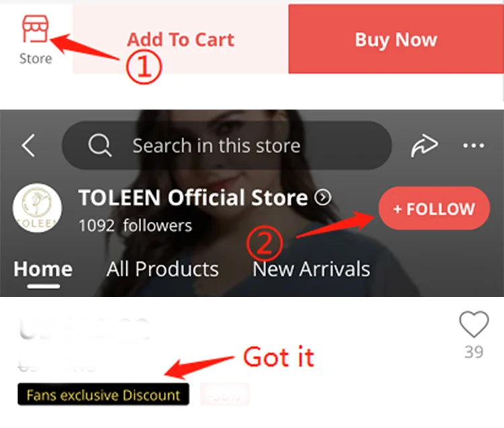Tap the Add To Cart button
The width and height of the screenshot is (504, 428).
point(180,39)
